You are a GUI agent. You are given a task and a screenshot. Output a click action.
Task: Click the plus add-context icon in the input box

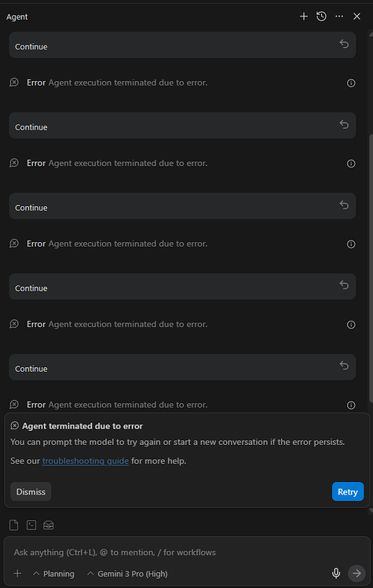[17, 573]
